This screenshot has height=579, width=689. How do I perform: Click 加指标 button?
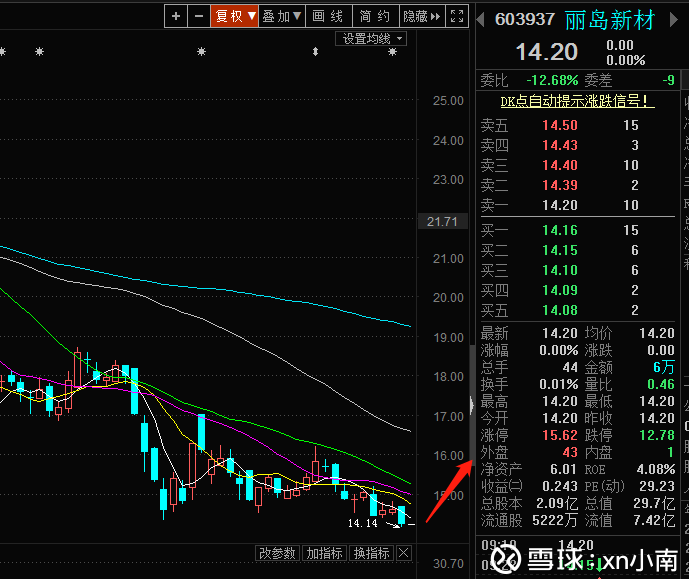(x=324, y=553)
